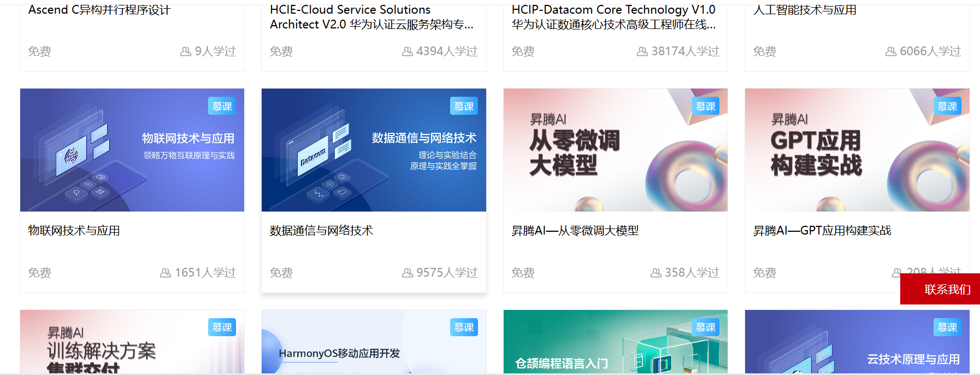Screen dimensions: 980x375
Task: Click the 38174人学过 learner count text
Action: tap(685, 51)
